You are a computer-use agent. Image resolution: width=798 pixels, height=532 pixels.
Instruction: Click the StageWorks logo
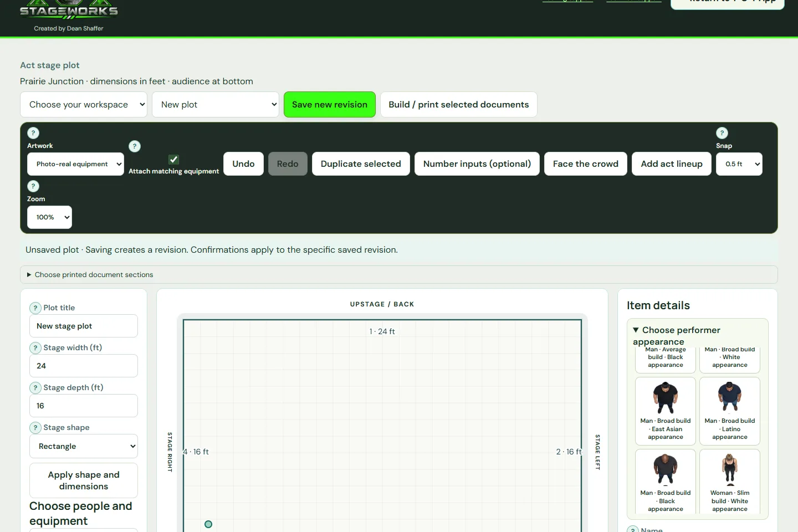(x=69, y=10)
